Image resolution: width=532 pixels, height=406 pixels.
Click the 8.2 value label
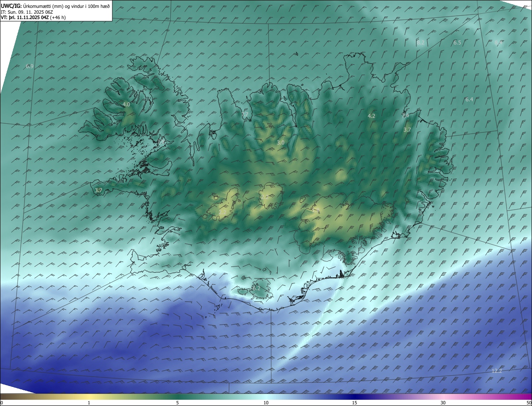pyautogui.click(x=421, y=42)
